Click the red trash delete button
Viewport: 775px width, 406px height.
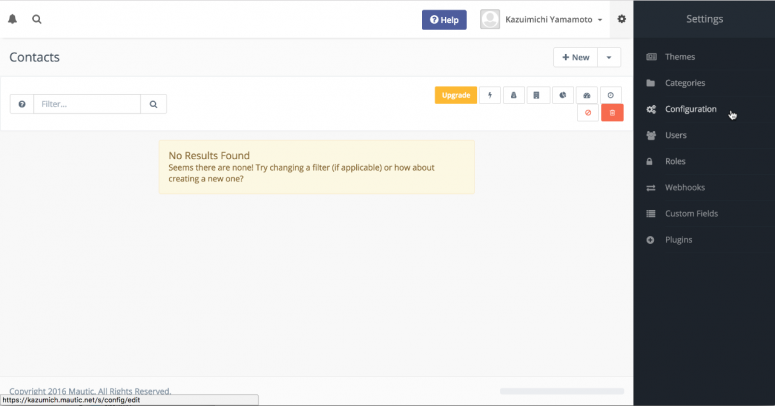(612, 113)
